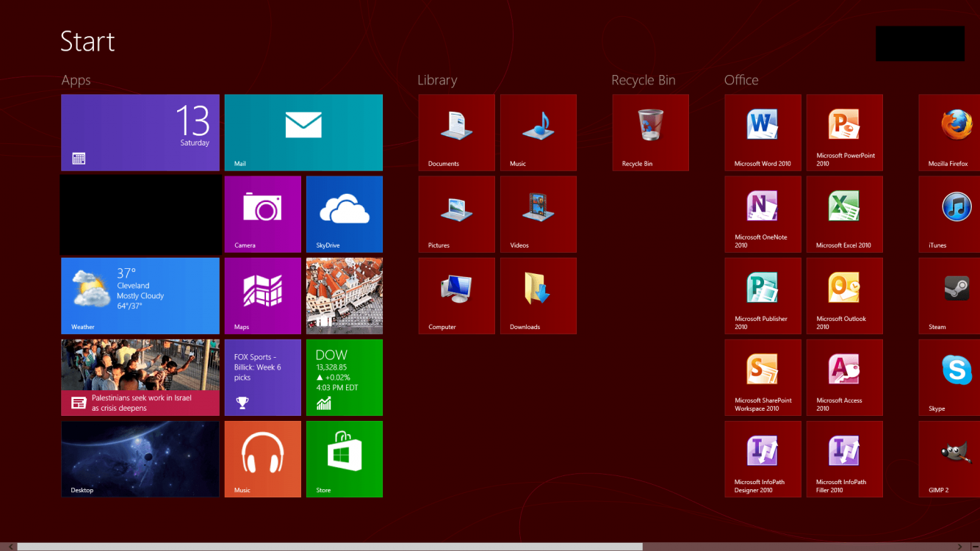This screenshot has height=551, width=980.
Task: Open the FOX Sports tile
Action: coord(262,378)
